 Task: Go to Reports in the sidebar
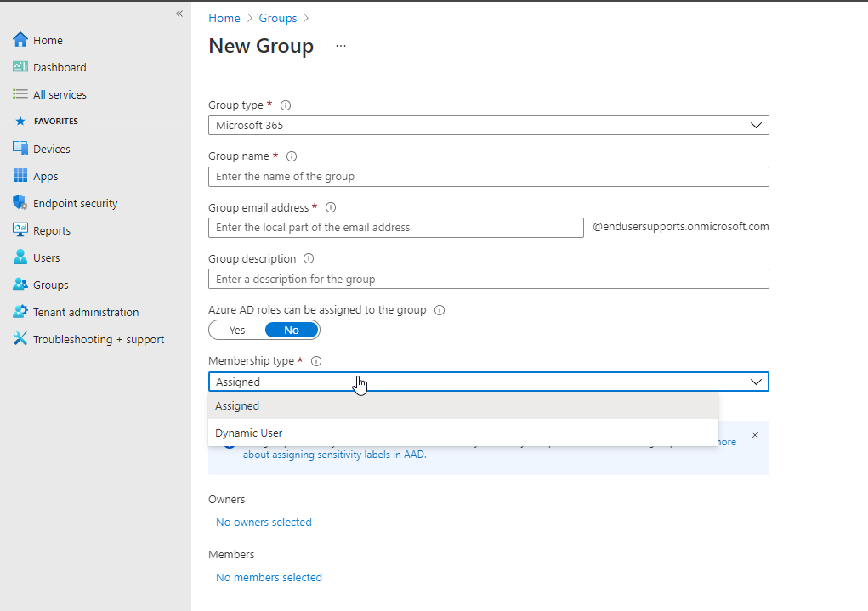[x=52, y=231]
